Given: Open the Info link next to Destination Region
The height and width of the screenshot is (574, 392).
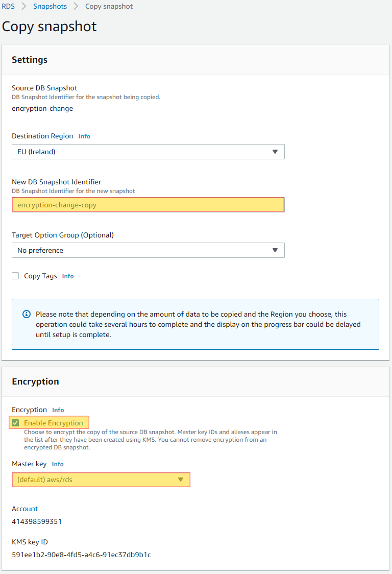Looking at the screenshot, I should point(84,136).
